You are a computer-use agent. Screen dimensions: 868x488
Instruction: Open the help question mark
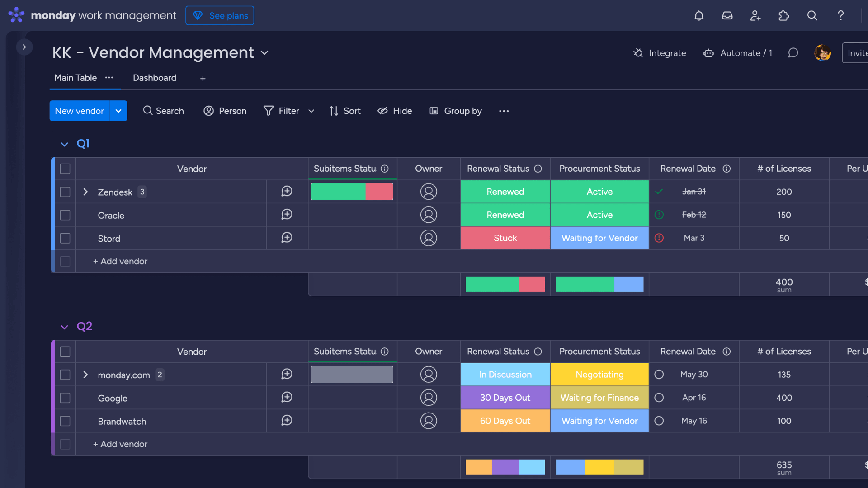(840, 16)
